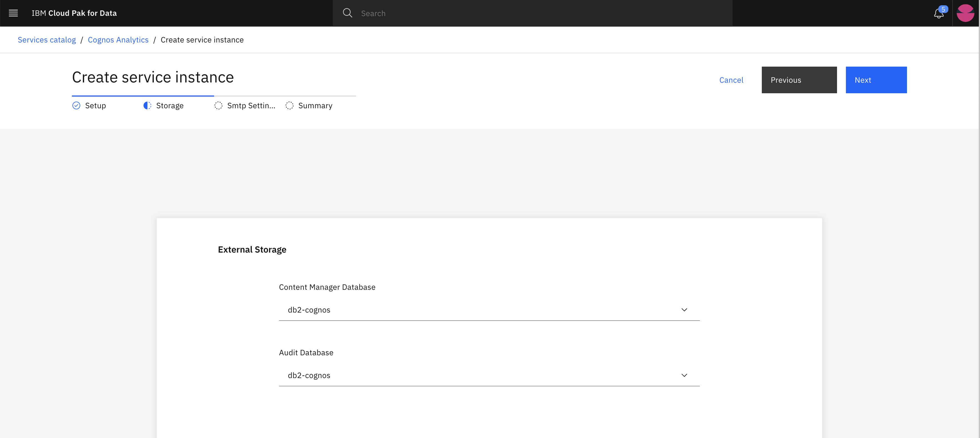The height and width of the screenshot is (438, 980).
Task: Click the Create service instance breadcrumb text
Action: 202,40
